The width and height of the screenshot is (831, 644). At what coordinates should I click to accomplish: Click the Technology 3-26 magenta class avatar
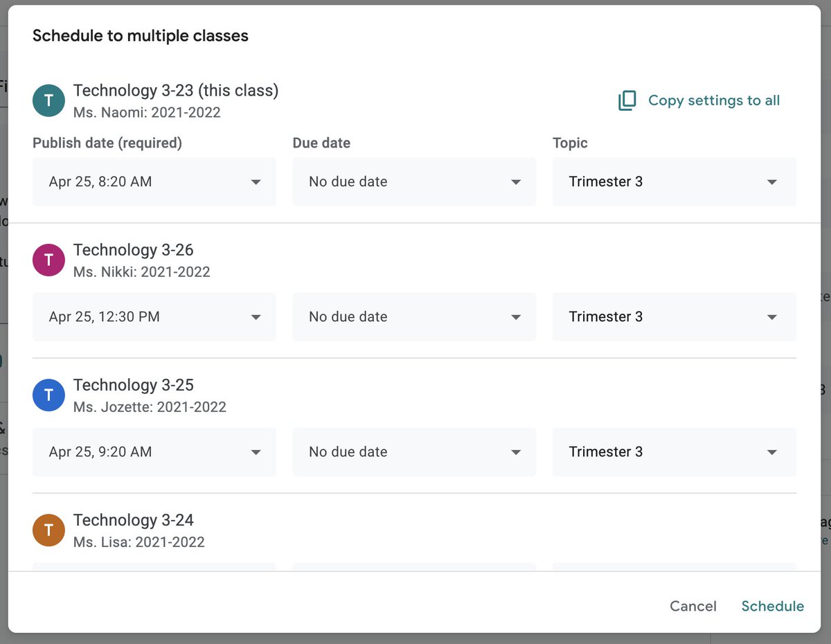tap(48, 260)
